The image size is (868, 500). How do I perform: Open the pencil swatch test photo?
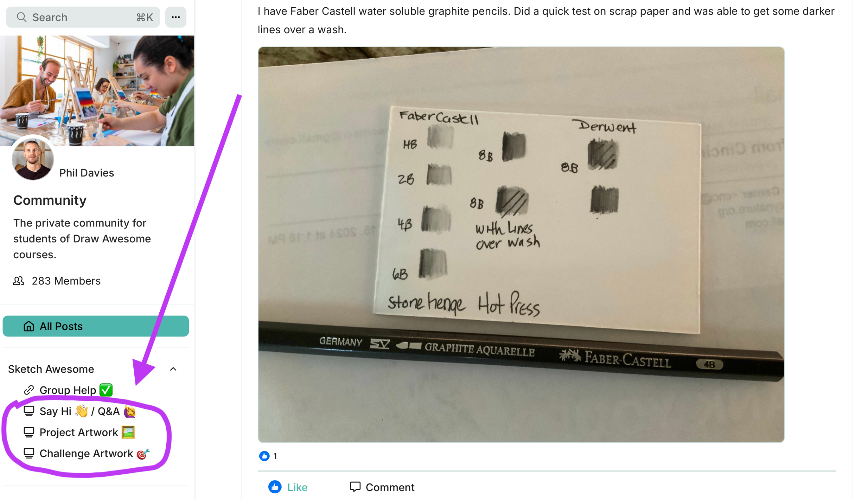click(521, 245)
